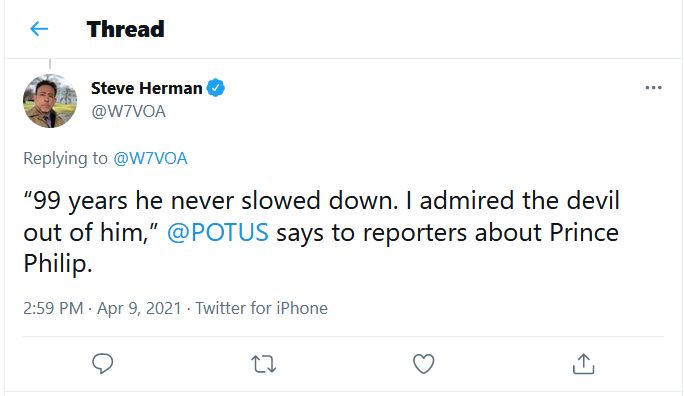Click the gray @W7VOA handle under the name

point(128,112)
